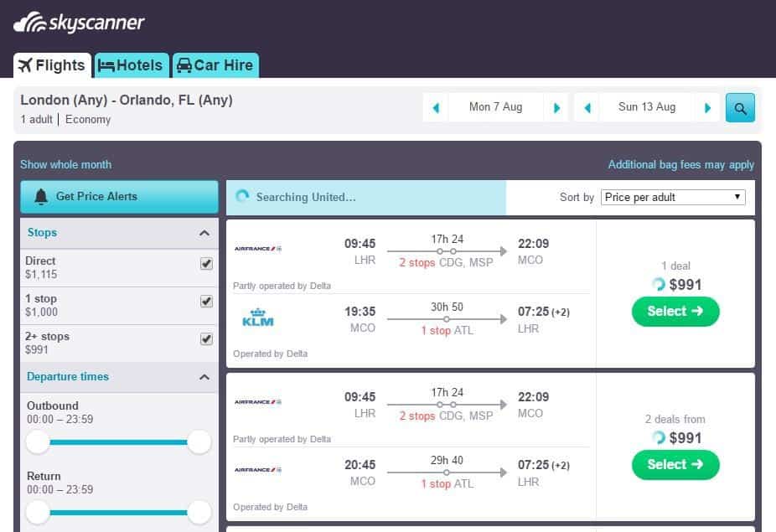Click the bell icon for price alerts

pos(41,197)
